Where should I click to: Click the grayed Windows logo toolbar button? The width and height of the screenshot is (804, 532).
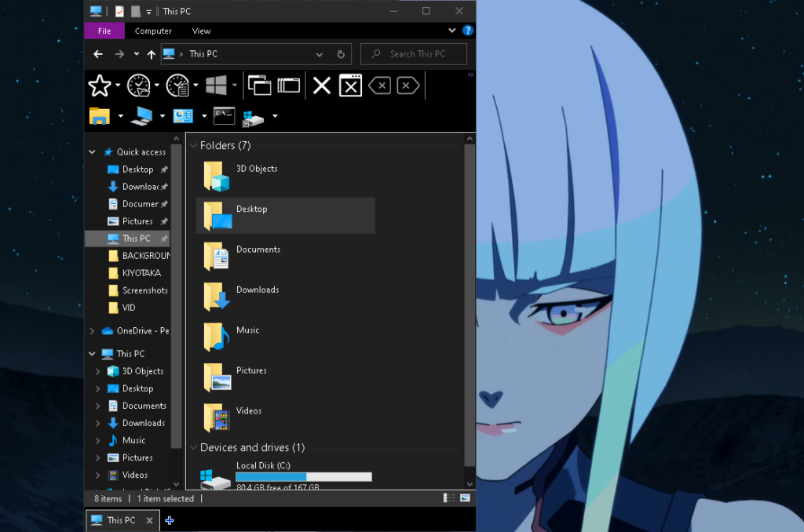[x=217, y=86]
